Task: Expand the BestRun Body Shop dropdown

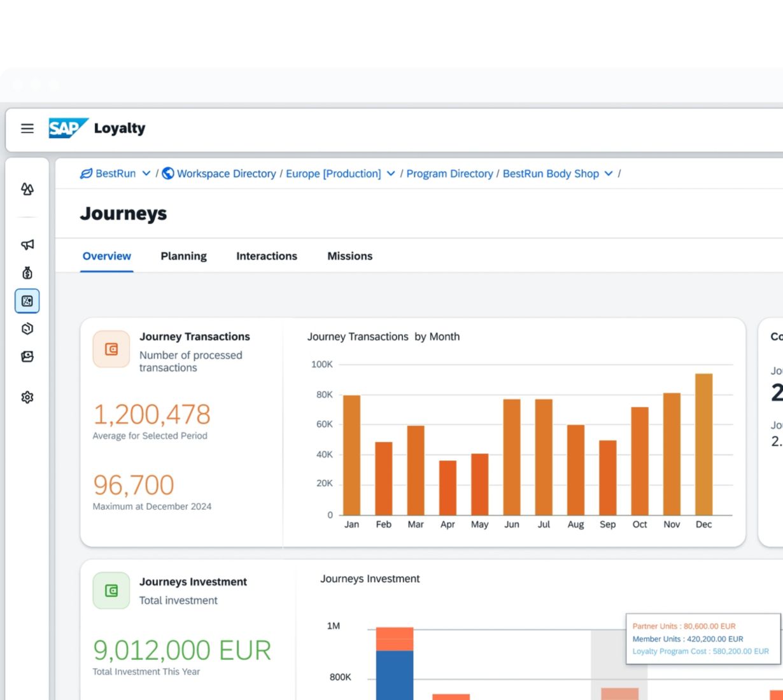Action: pyautogui.click(x=609, y=174)
